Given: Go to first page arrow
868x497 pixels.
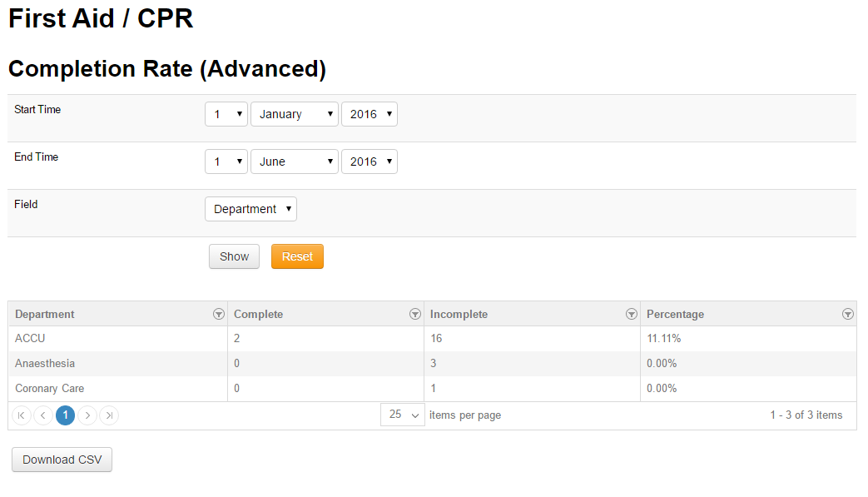Looking at the screenshot, I should pyautogui.click(x=22, y=415).
